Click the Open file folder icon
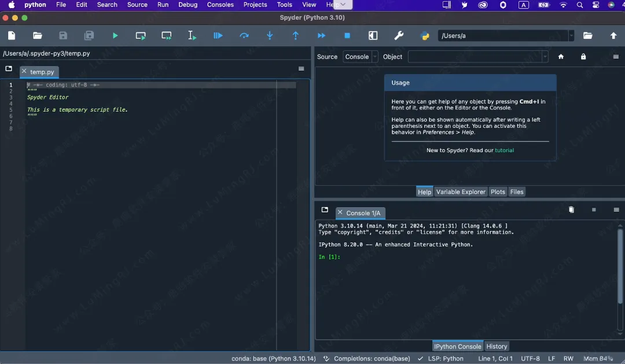This screenshot has height=364, width=625. (38, 36)
